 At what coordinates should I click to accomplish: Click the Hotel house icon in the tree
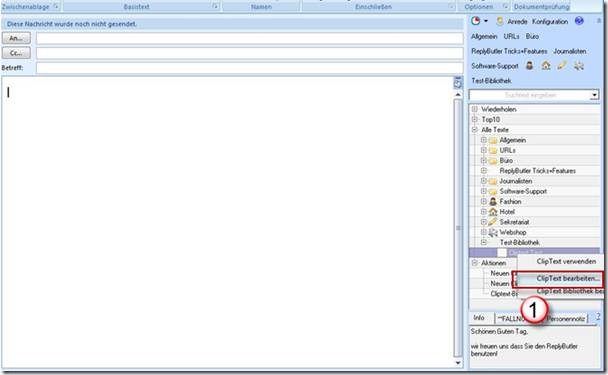click(x=493, y=212)
